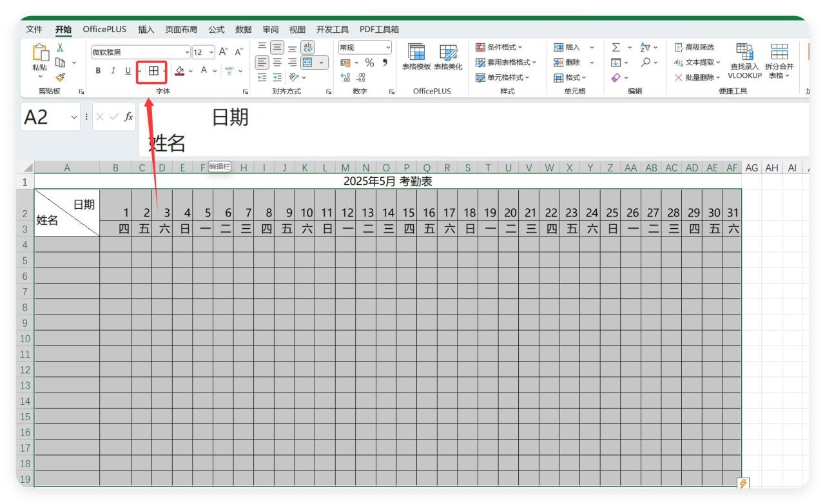Open the 常规 number format dropdown
Screen dimensions: 825x504
click(x=387, y=48)
